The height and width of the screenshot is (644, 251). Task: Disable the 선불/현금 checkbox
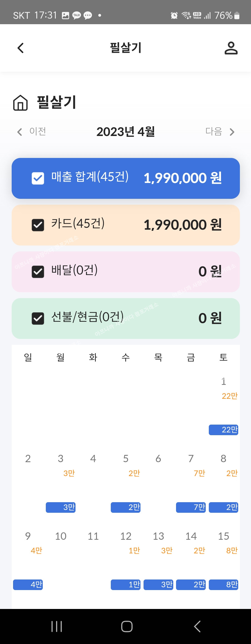[x=38, y=319]
